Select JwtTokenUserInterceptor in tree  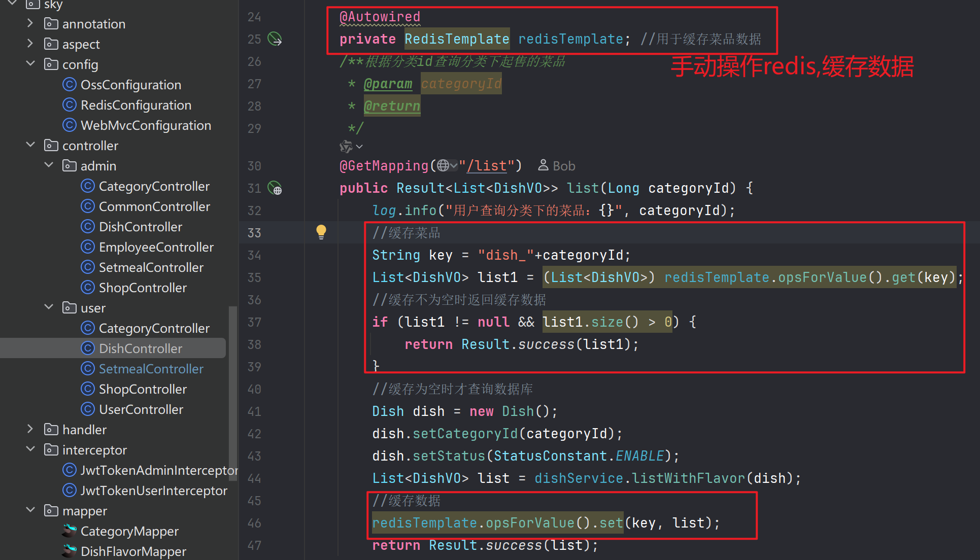(154, 491)
